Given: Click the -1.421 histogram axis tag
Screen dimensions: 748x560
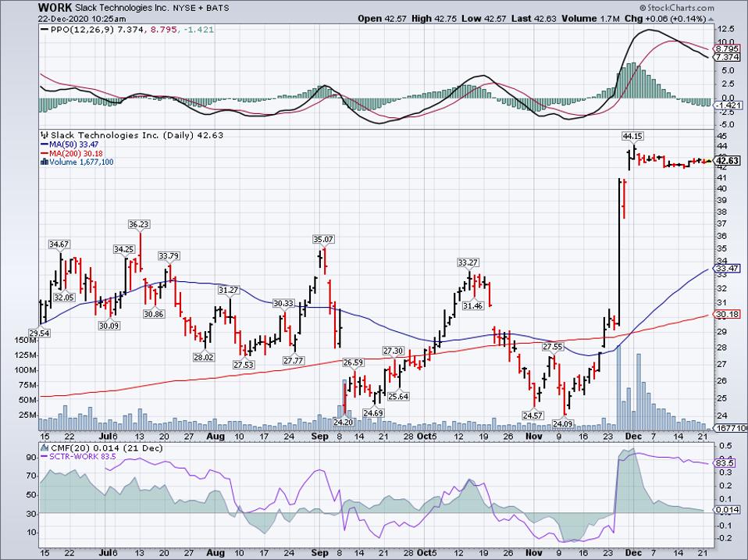Looking at the screenshot, I should 727,105.
